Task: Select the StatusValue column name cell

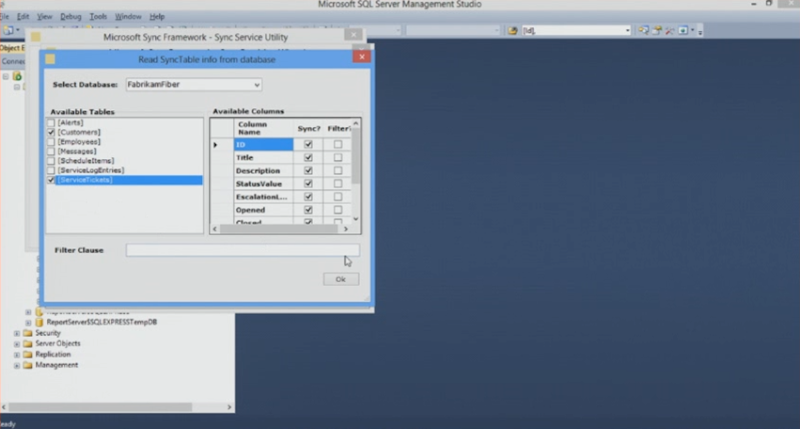Action: pyautogui.click(x=263, y=184)
